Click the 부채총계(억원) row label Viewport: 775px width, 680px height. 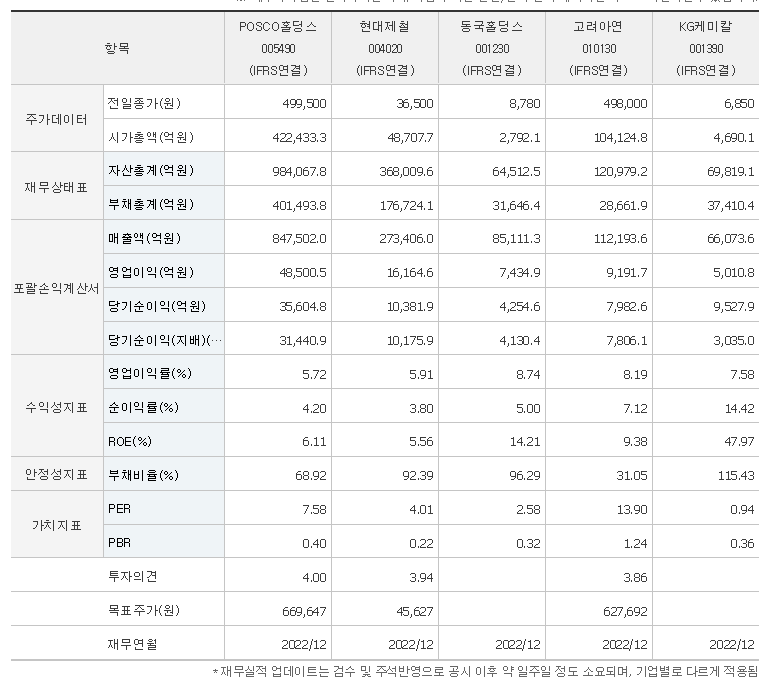[x=151, y=204]
